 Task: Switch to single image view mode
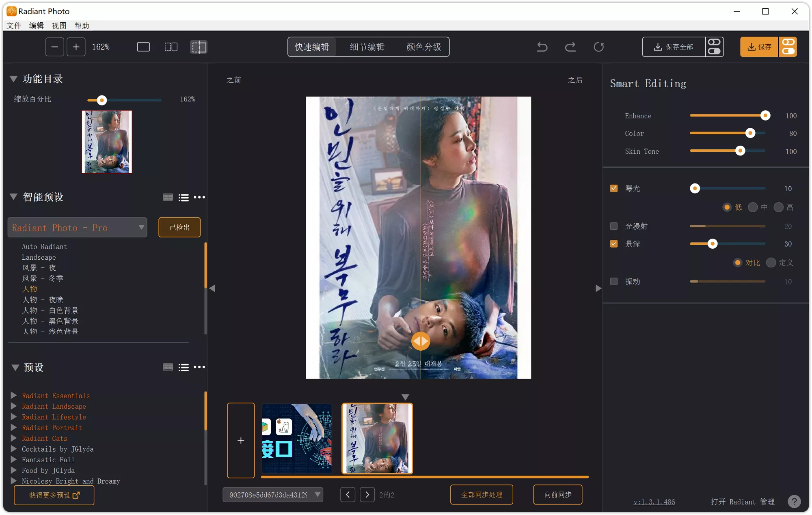coord(143,47)
